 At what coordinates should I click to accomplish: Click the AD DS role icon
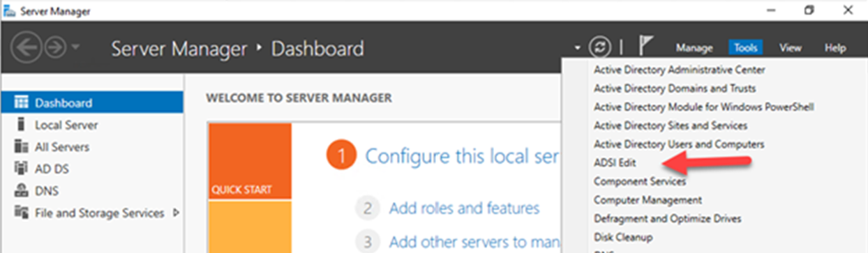pyautogui.click(x=21, y=169)
